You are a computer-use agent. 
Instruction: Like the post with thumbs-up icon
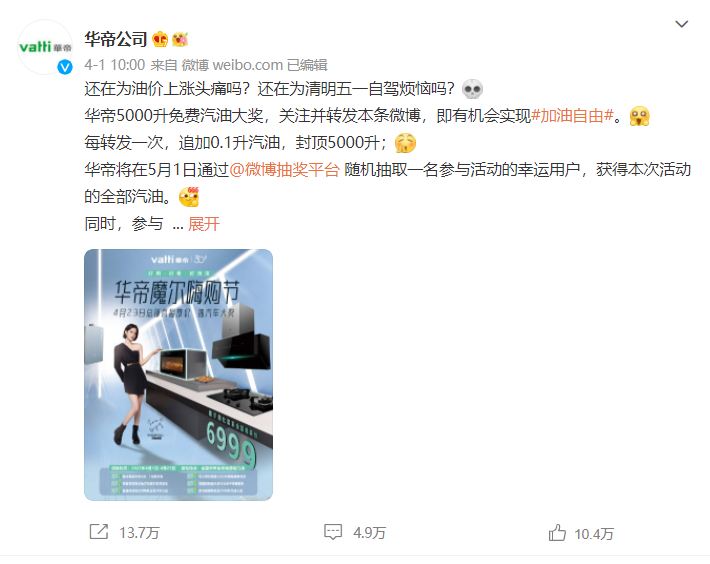[x=557, y=533]
